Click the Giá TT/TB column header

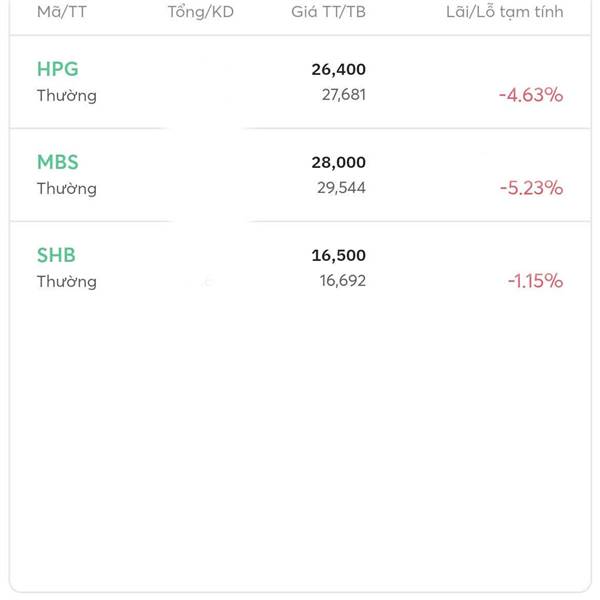(x=328, y=12)
